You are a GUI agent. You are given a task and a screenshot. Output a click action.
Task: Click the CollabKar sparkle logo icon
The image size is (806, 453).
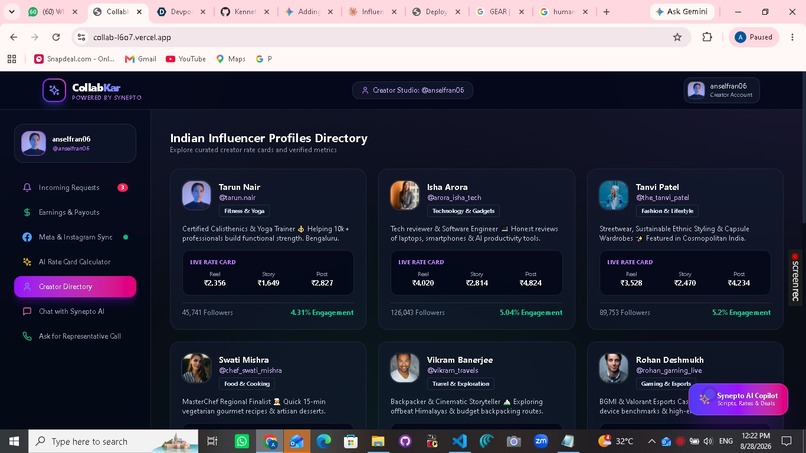54,90
